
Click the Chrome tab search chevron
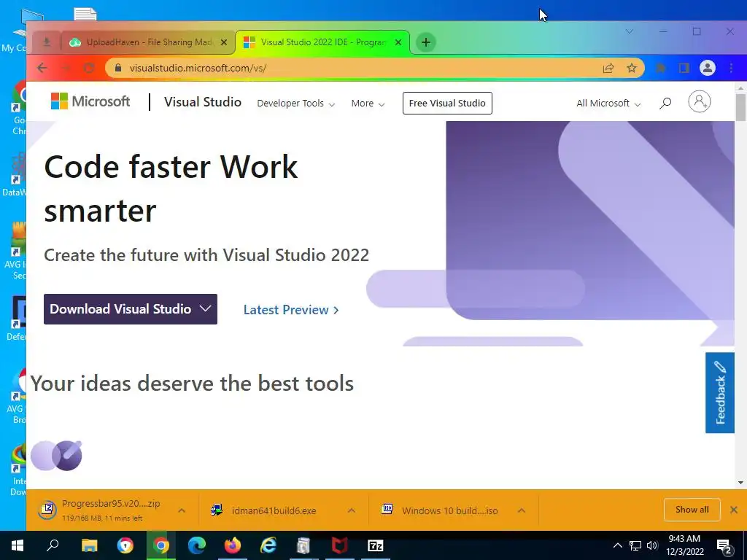630,31
